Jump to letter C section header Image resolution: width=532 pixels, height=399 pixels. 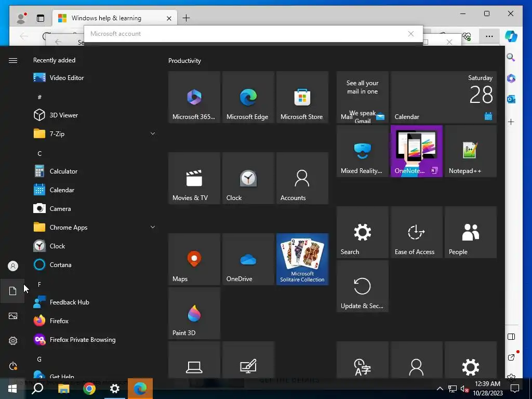point(39,153)
